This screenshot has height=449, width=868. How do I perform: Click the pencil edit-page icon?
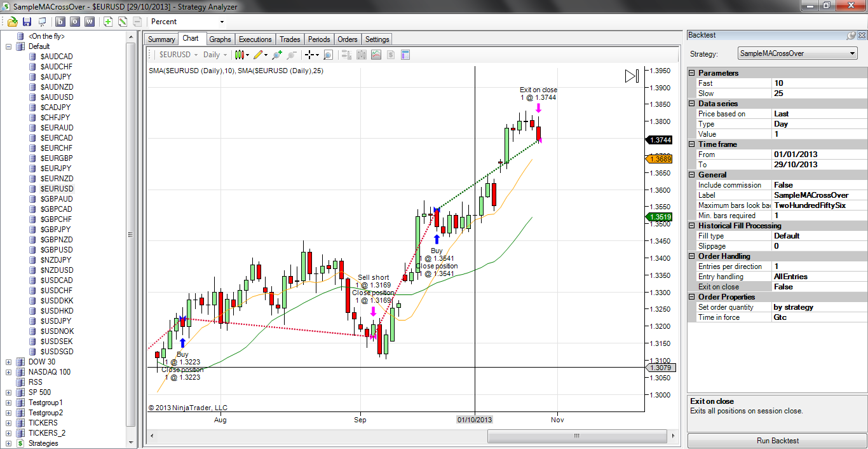click(123, 22)
